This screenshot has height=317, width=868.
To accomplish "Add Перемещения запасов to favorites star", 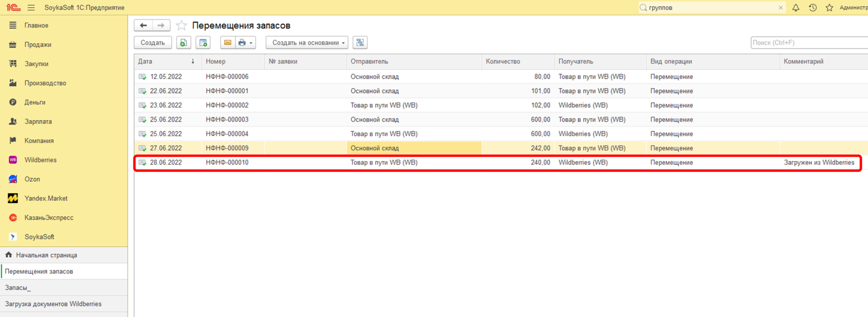I will tap(181, 25).
